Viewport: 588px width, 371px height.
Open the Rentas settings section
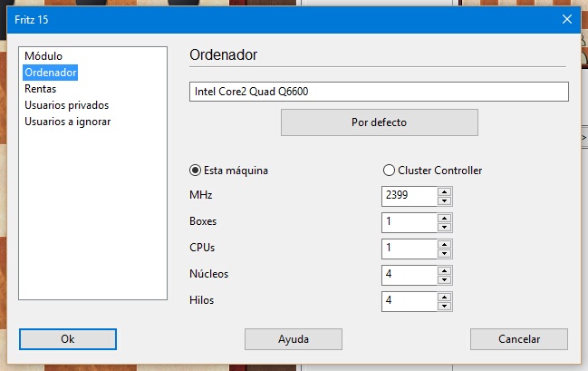click(x=41, y=89)
